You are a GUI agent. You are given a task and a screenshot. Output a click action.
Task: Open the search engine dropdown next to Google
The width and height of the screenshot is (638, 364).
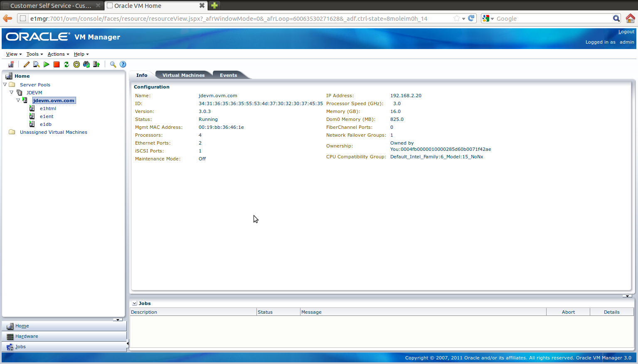(x=493, y=19)
